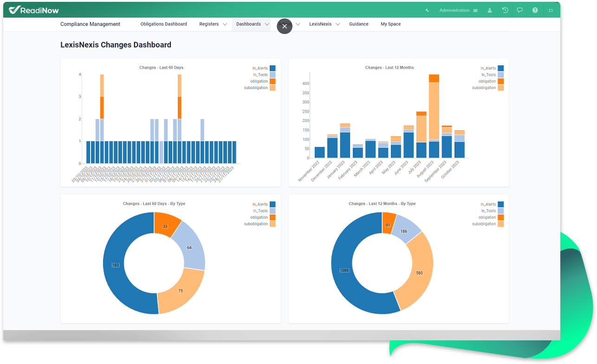Expand the Registers dropdown chevron
The height and width of the screenshot is (364, 597).
point(225,24)
